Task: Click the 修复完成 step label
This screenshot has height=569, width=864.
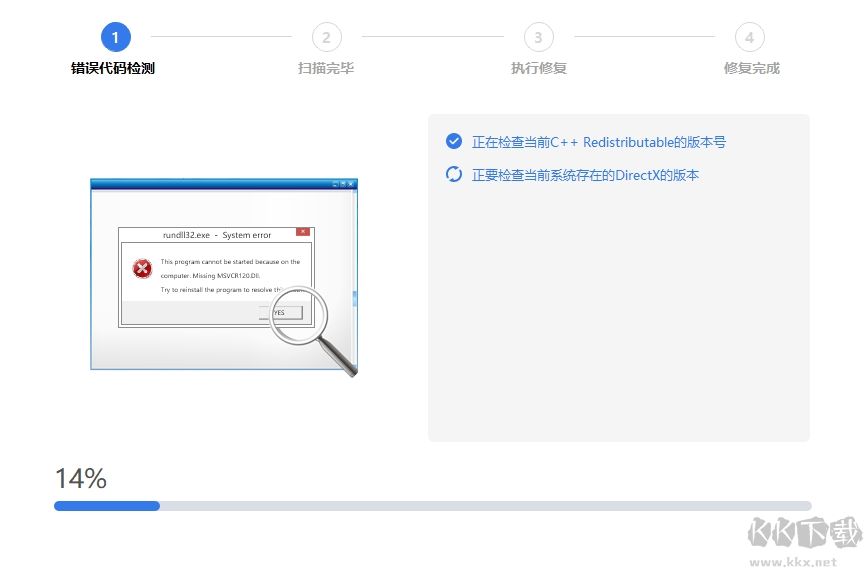Action: [752, 68]
